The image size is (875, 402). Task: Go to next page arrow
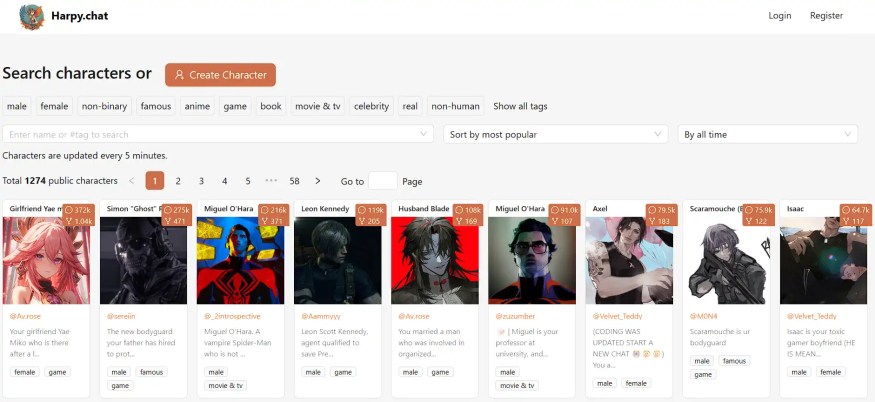(x=318, y=181)
